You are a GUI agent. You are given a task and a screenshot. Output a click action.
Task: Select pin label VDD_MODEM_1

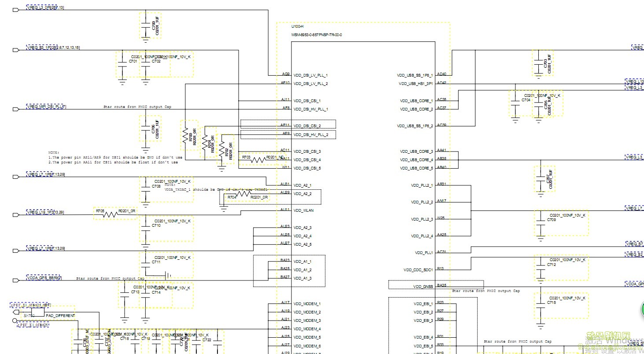click(x=307, y=304)
